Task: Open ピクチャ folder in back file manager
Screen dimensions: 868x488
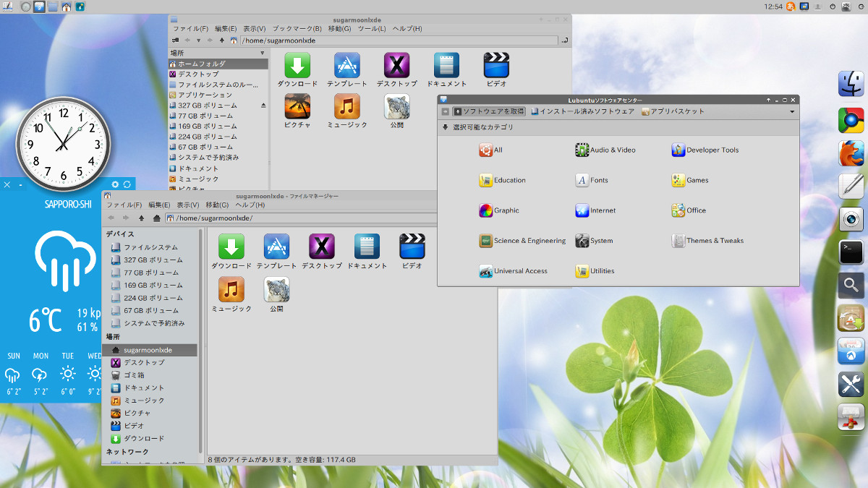Action: point(297,111)
